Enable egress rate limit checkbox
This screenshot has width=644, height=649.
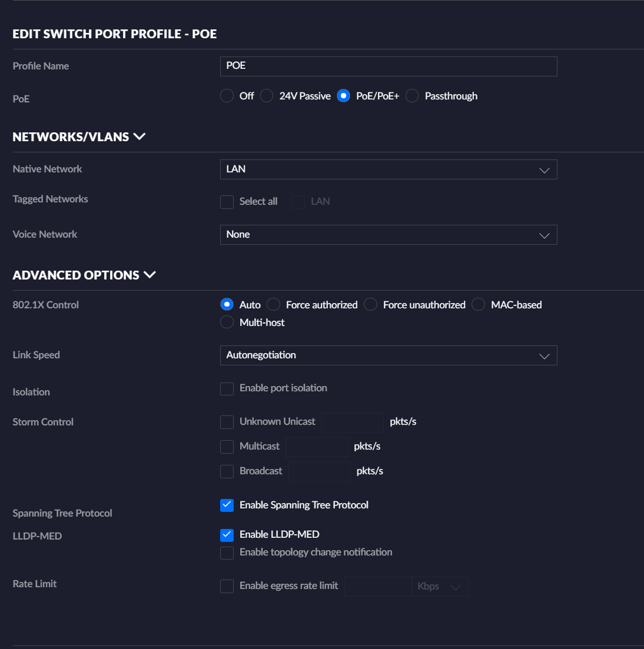[x=227, y=586]
